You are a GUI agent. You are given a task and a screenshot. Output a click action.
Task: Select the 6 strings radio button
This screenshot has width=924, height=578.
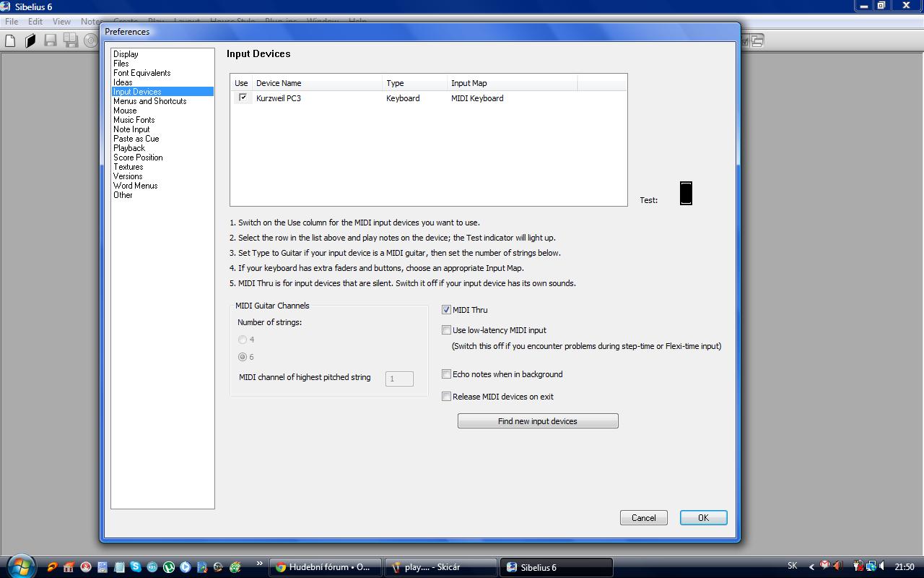pos(243,357)
